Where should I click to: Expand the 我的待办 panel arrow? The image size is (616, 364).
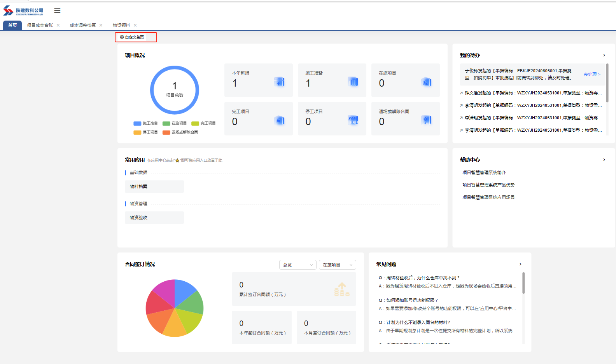coord(604,55)
